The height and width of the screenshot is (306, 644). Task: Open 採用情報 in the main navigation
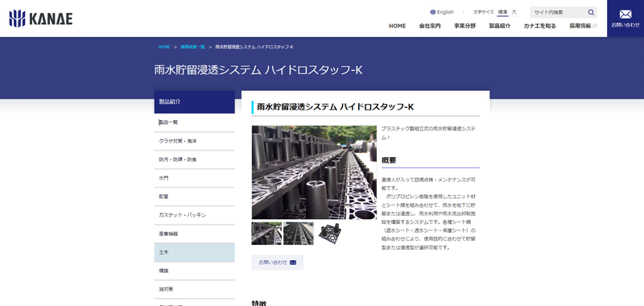[583, 26]
